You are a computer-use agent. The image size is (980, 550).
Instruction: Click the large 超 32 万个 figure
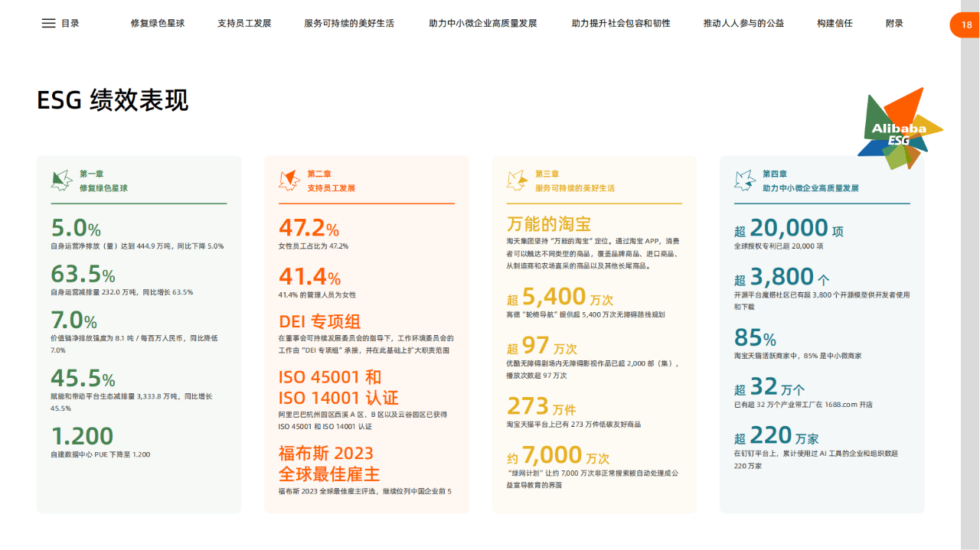769,386
